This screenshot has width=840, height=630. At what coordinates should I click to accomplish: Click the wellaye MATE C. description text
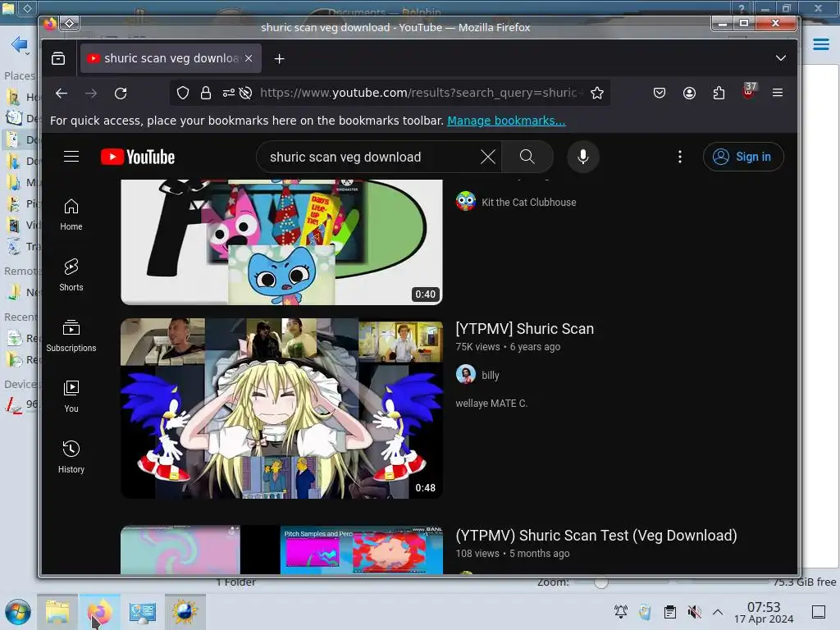pos(491,404)
